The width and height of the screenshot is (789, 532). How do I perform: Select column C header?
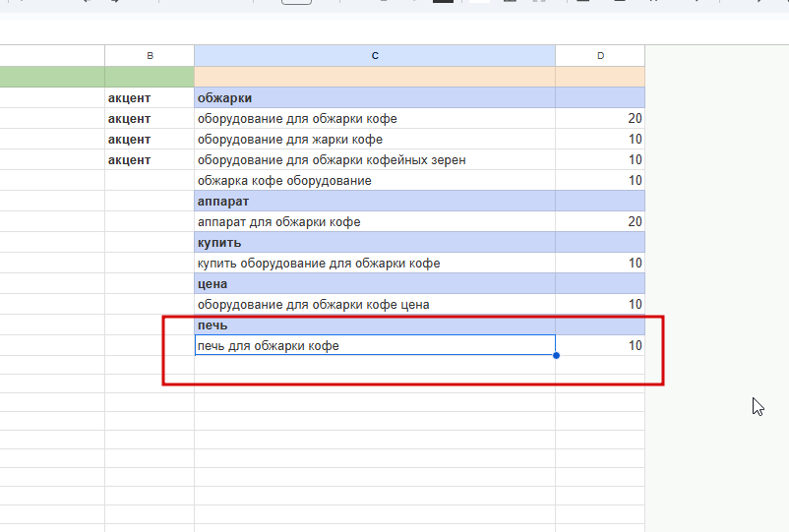coord(375,56)
